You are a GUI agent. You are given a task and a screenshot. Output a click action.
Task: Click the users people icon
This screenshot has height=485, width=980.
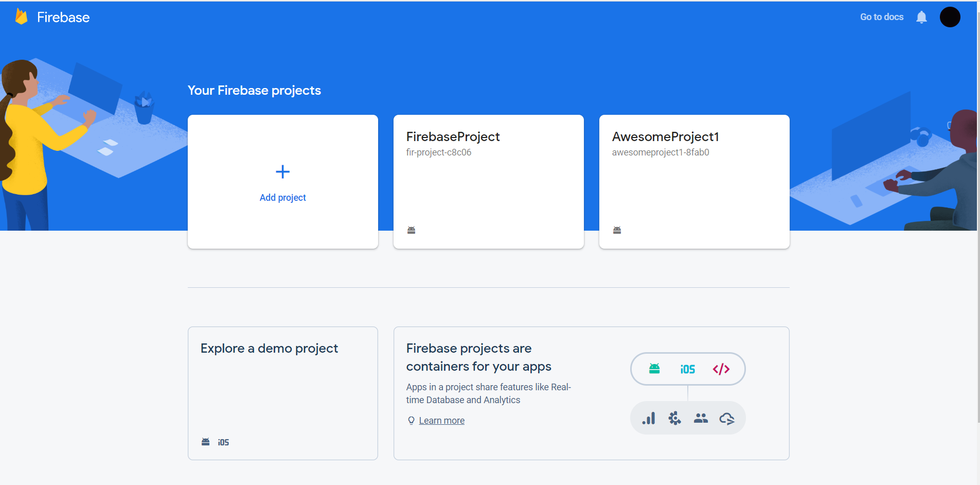click(701, 418)
